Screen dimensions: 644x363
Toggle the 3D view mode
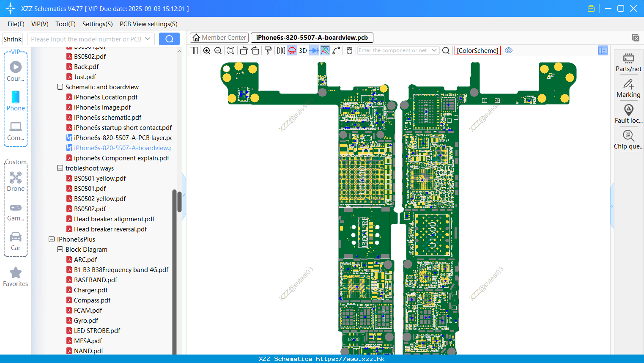point(303,51)
